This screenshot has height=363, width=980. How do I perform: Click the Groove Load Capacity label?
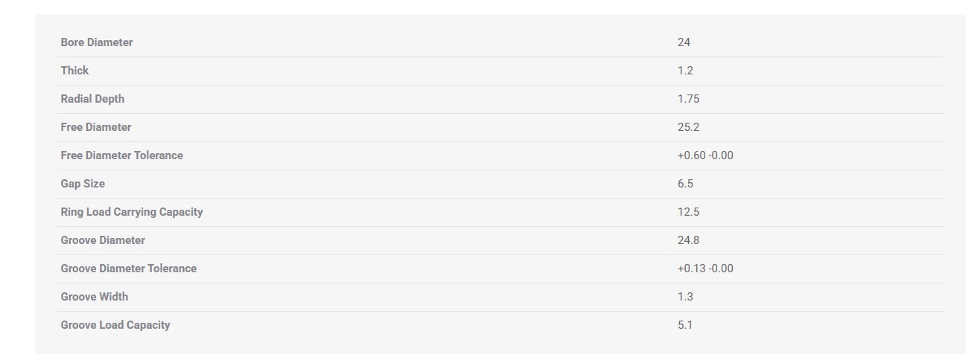click(115, 325)
